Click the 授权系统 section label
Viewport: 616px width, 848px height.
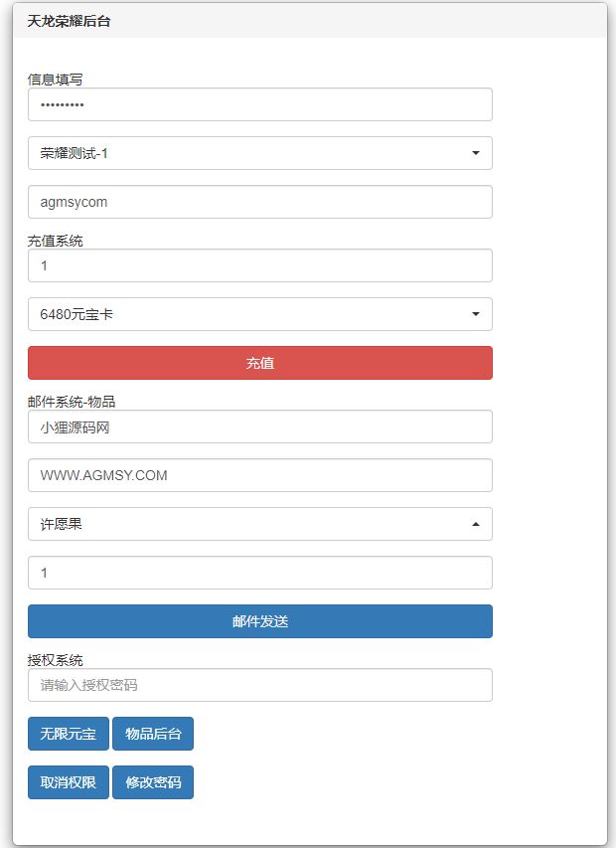56,660
